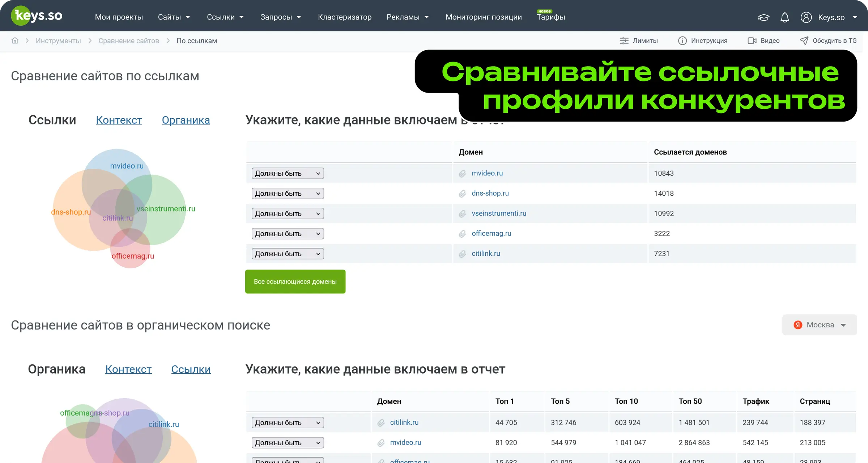Open Инструменты breadcrumb link
The height and width of the screenshot is (463, 868).
tap(58, 41)
